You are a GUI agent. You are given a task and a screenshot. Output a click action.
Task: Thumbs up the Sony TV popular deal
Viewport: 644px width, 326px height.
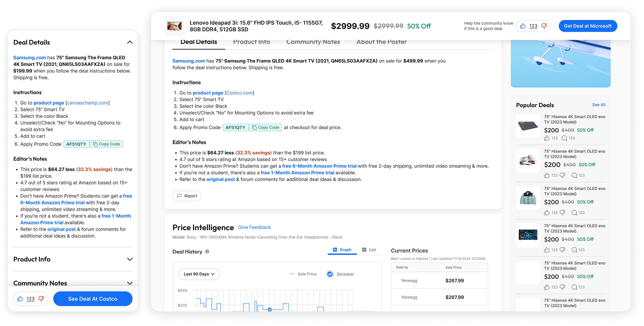[547, 250]
